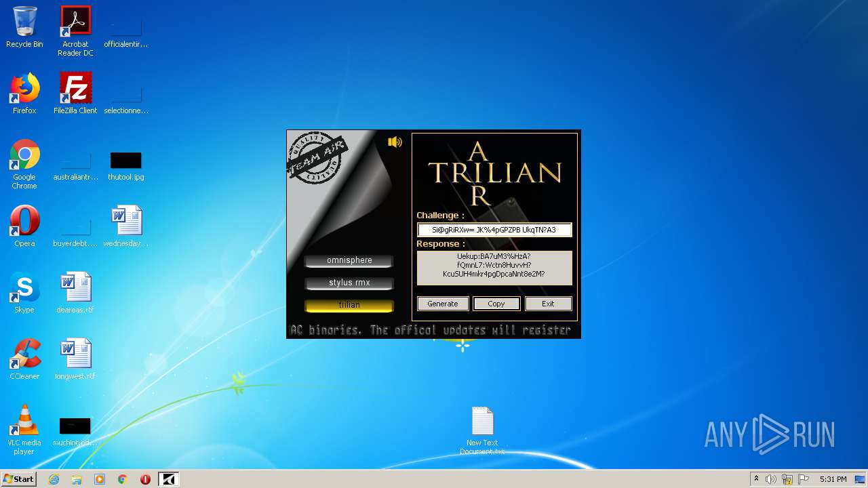Click the 5:31 PM taskbar clock

coord(833,479)
